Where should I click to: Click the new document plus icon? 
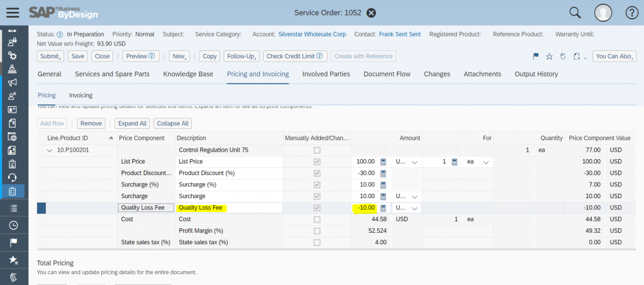coord(577,56)
